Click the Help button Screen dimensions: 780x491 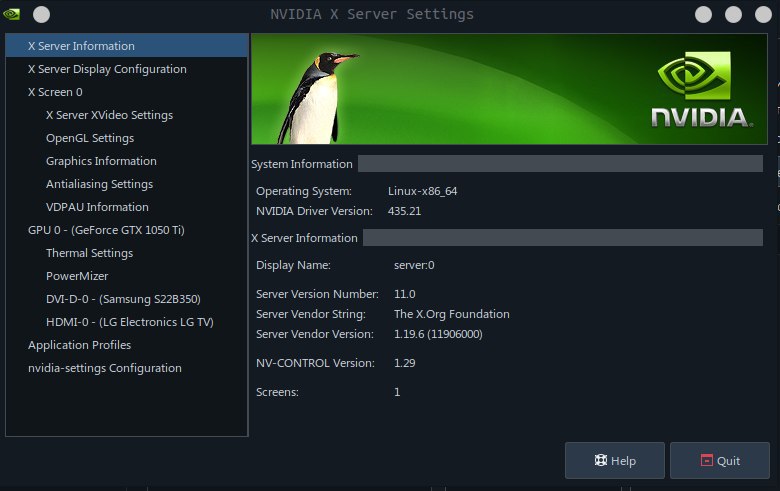pyautogui.click(x=615, y=461)
